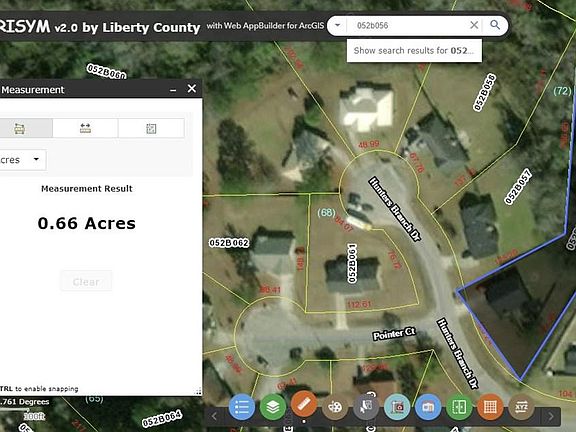Show next widgets with right arrow
The image size is (576, 432).
point(551,416)
